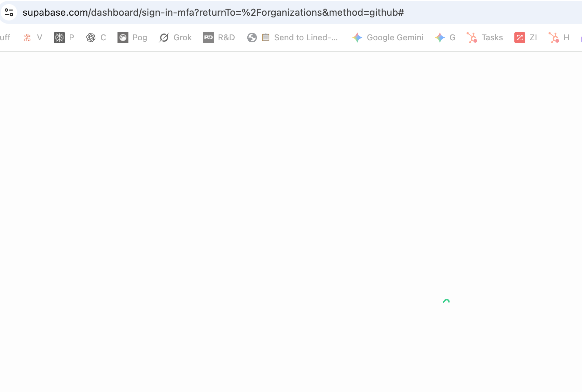Open the HubSpot sprocket icon next to Tasks
Screen dimensions: 582x392
click(x=472, y=37)
